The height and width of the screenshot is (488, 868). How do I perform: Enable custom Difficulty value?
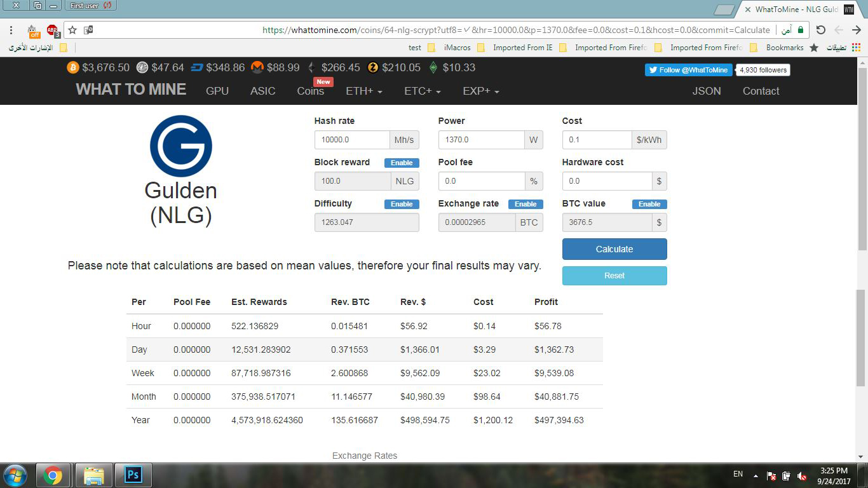point(402,204)
